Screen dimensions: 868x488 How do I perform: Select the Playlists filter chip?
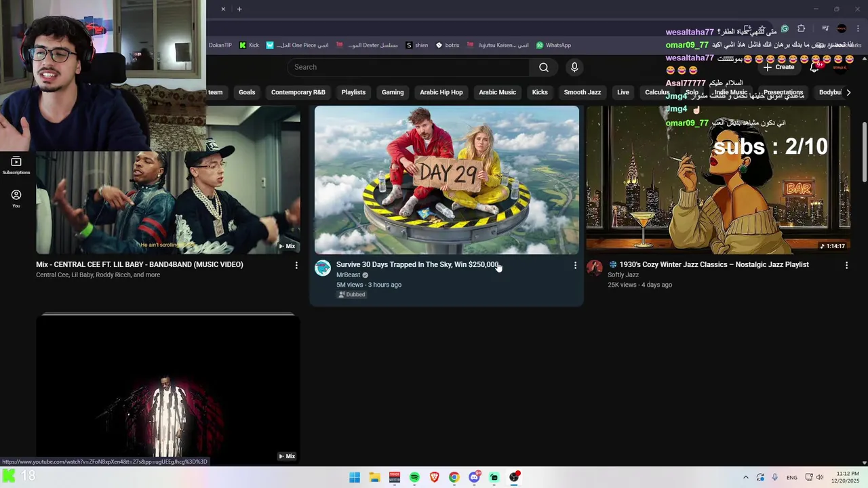click(x=353, y=92)
